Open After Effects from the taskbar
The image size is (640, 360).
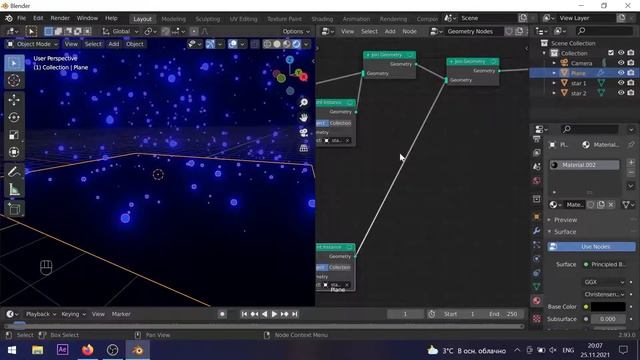62,350
